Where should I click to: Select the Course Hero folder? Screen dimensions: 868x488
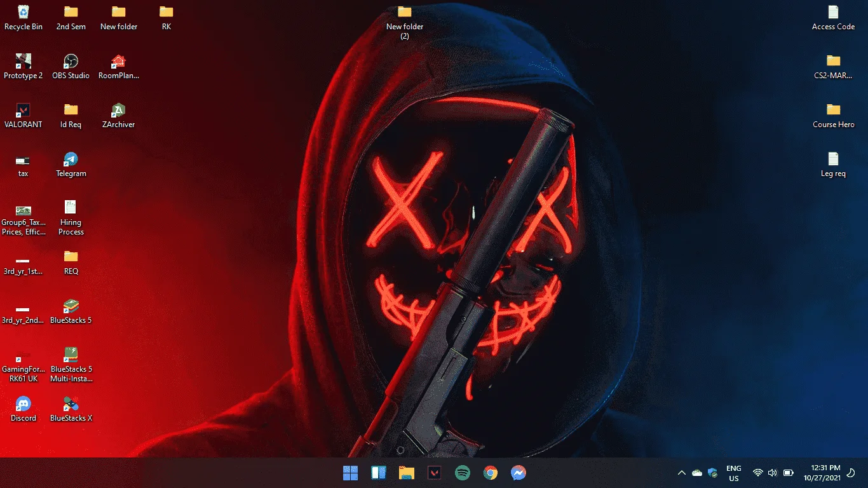pos(833,116)
